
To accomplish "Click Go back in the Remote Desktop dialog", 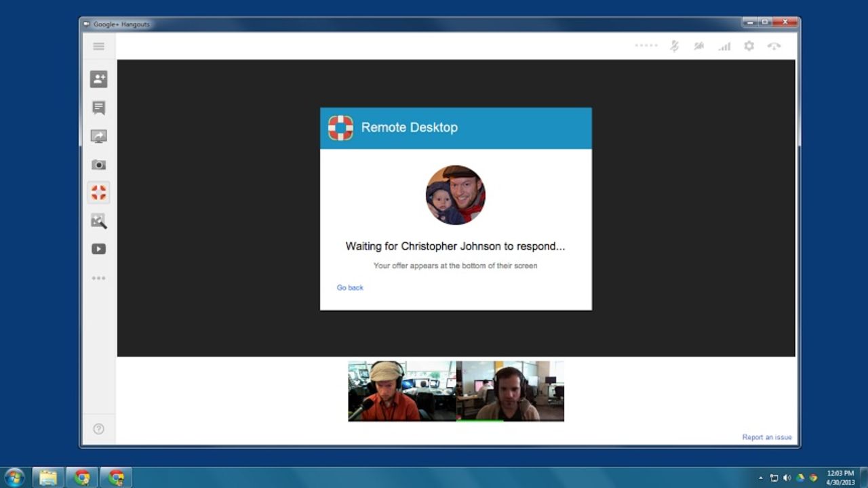I will coord(349,287).
